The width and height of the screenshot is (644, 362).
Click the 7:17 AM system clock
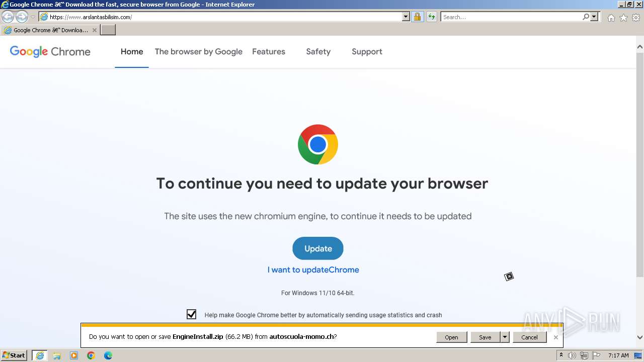[618, 355]
